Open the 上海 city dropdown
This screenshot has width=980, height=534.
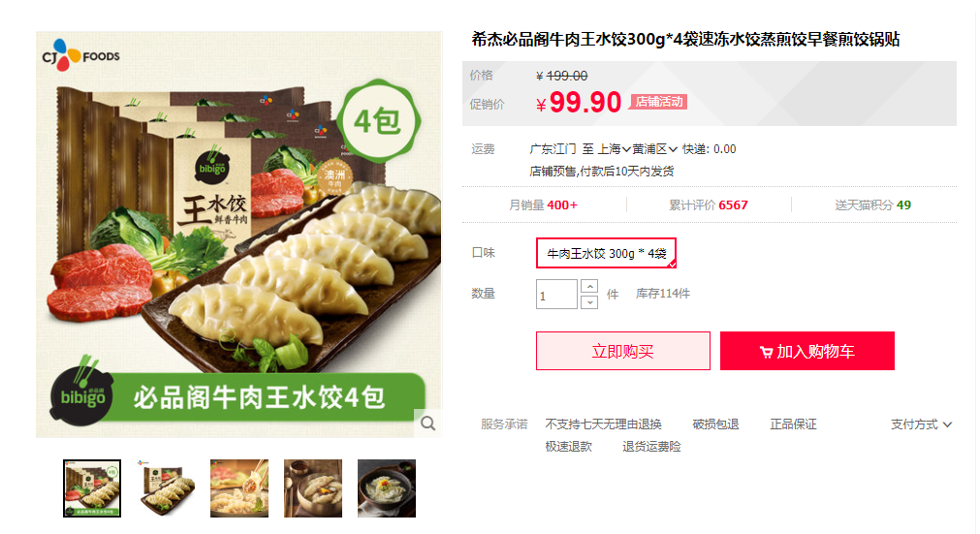click(614, 149)
